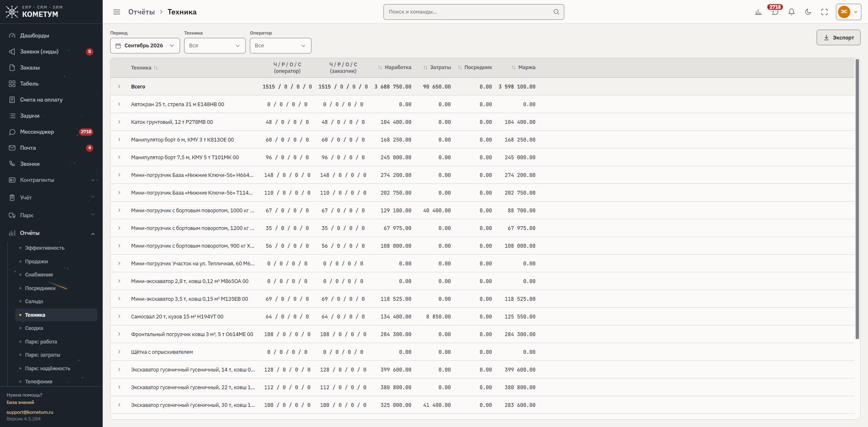Enter fullscreen mode icon
This screenshot has width=868, height=427.
tap(824, 12)
